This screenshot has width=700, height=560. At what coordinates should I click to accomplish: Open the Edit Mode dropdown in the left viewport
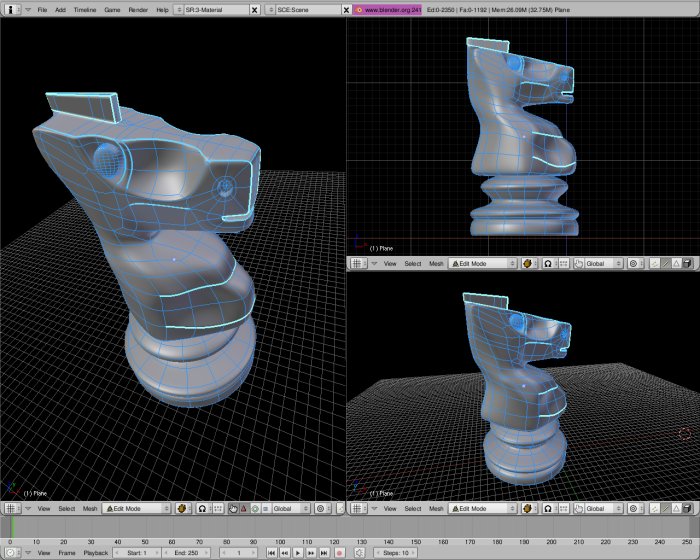[x=137, y=508]
